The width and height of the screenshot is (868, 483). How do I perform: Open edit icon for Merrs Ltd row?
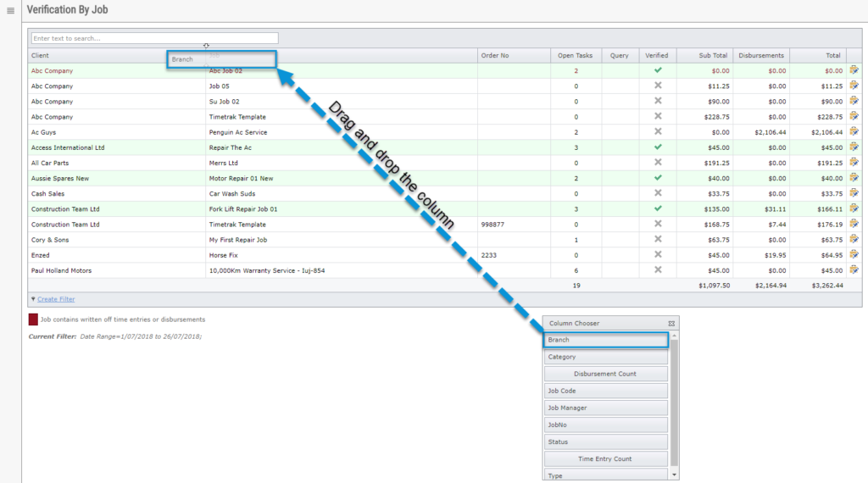coord(854,163)
